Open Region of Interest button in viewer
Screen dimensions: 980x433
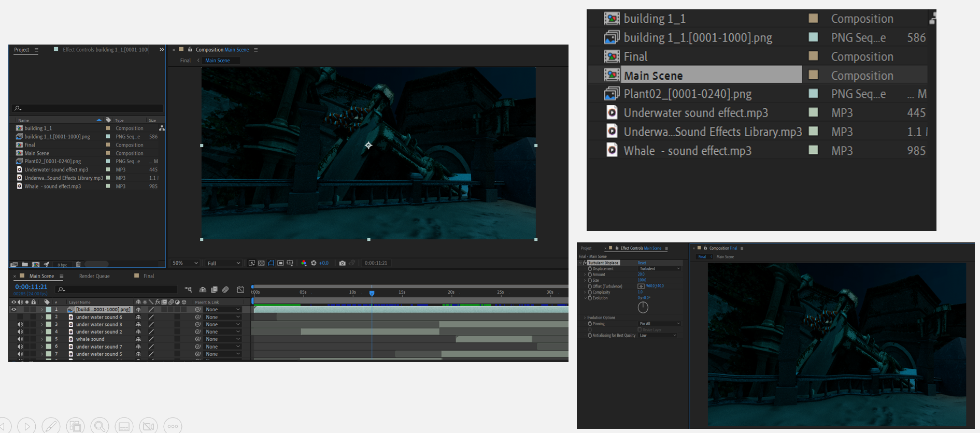[280, 263]
